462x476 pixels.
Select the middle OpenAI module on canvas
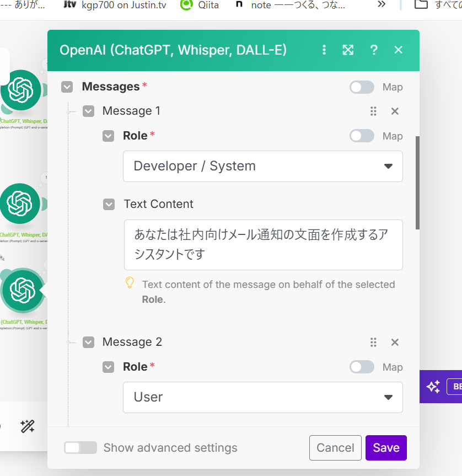20,204
